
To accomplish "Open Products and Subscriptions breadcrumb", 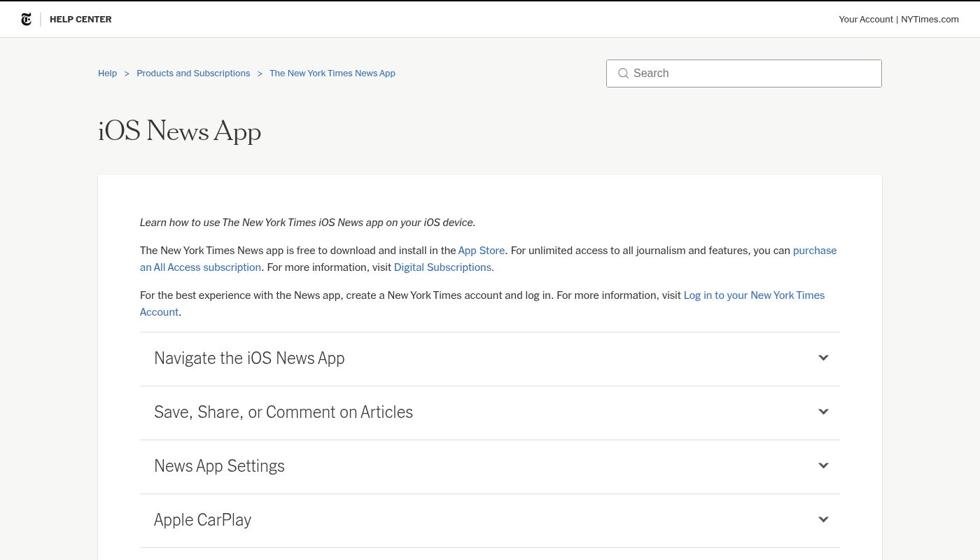I will coord(193,73).
